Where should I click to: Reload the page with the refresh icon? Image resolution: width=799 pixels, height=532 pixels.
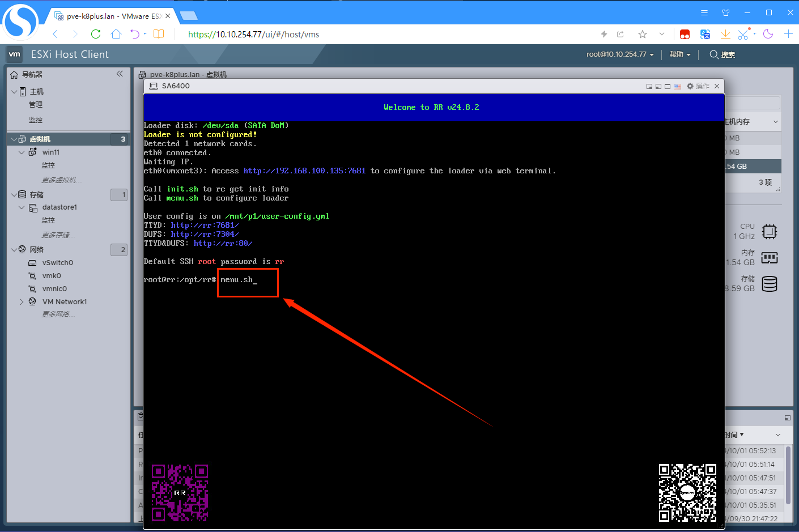tap(96, 34)
